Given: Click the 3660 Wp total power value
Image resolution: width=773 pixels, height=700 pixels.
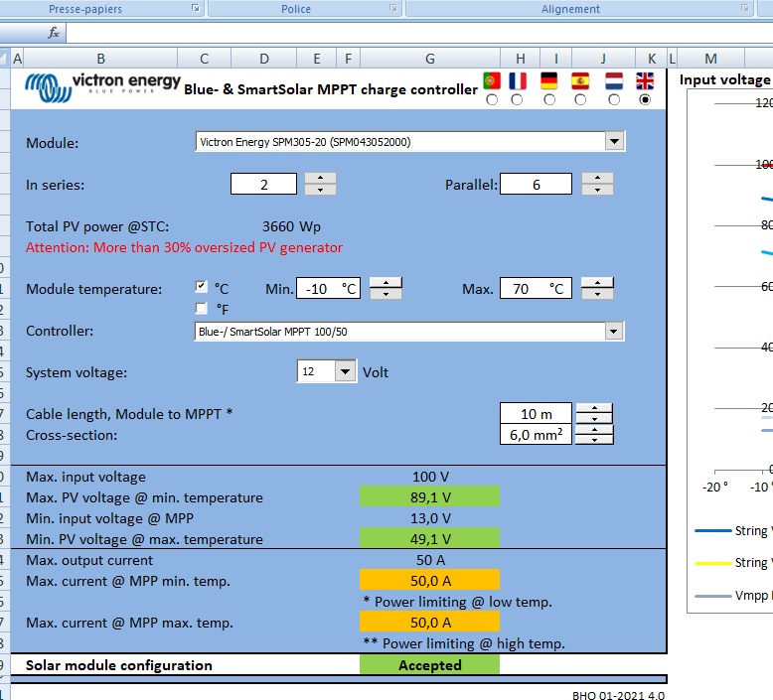Looking at the screenshot, I should 291,226.
